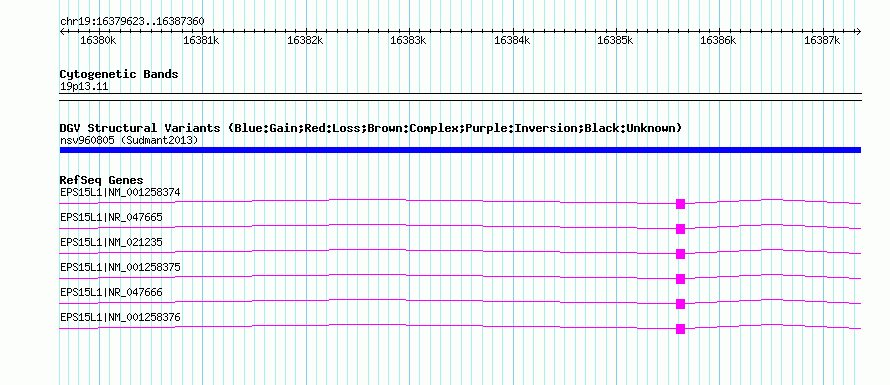Click the blue nsv960805 structural variant bar
The width and height of the screenshot is (890, 385).
tap(460, 150)
